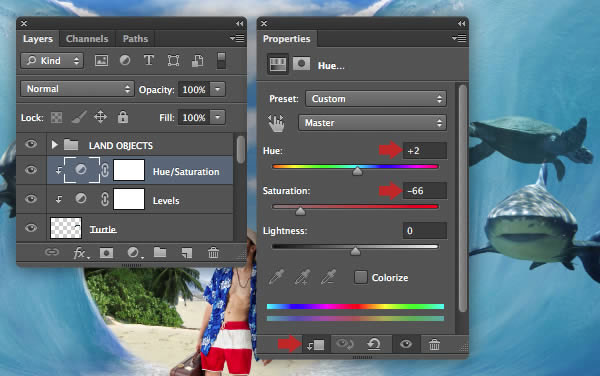Lock all padlock icon
Image resolution: width=600 pixels, height=376 pixels.
pyautogui.click(x=123, y=117)
